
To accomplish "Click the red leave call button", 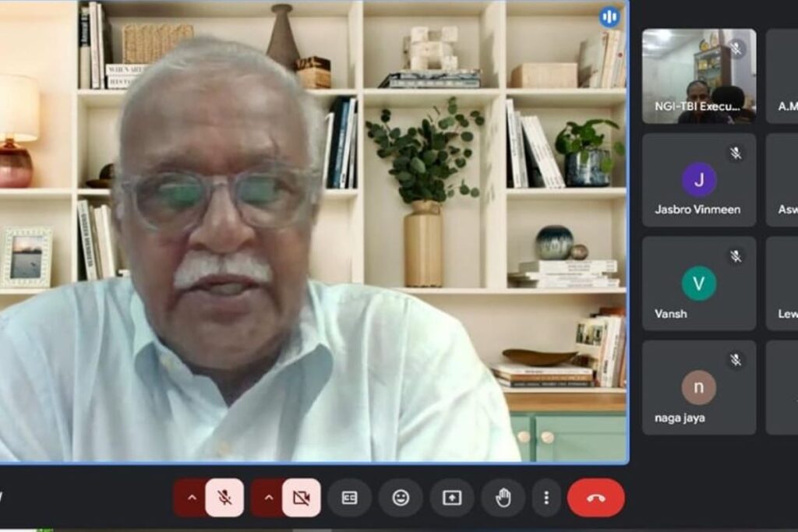I will pyautogui.click(x=596, y=498).
